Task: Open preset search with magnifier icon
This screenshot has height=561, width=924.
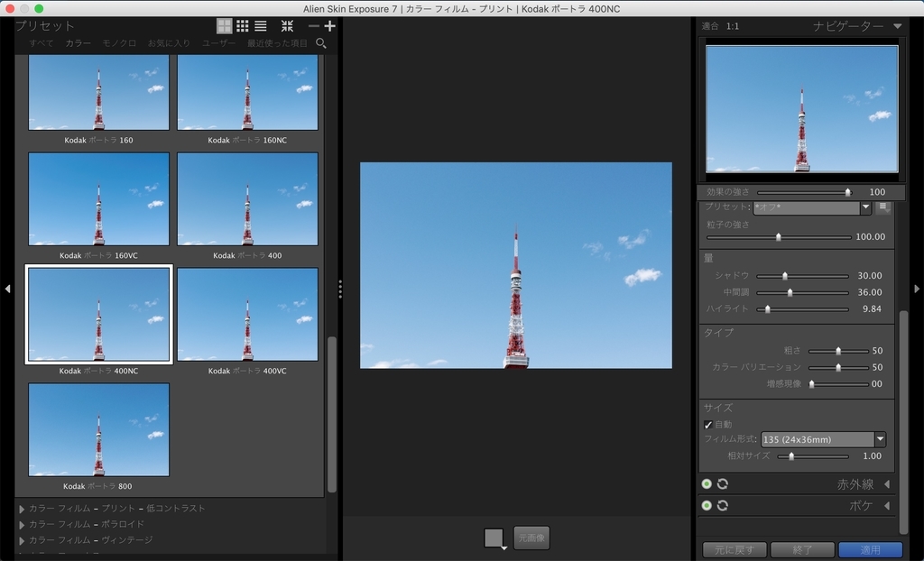Action: tap(321, 43)
